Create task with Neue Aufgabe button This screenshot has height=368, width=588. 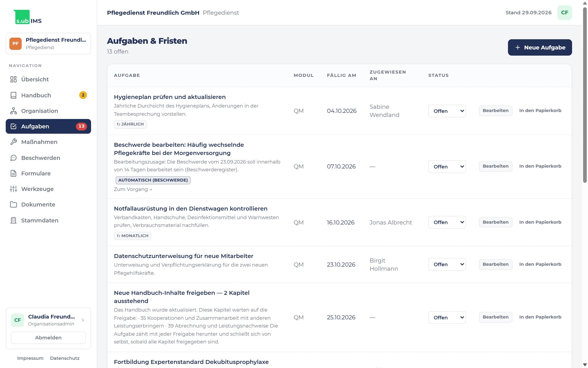click(x=540, y=47)
